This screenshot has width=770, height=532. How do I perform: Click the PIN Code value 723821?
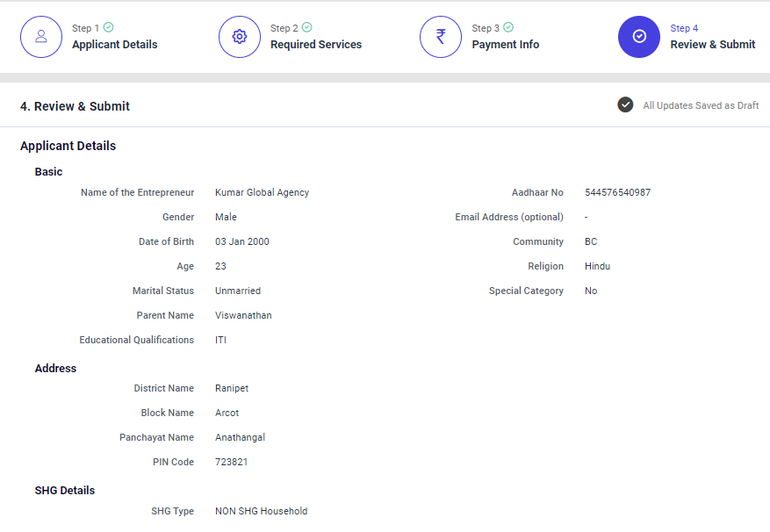tap(231, 463)
